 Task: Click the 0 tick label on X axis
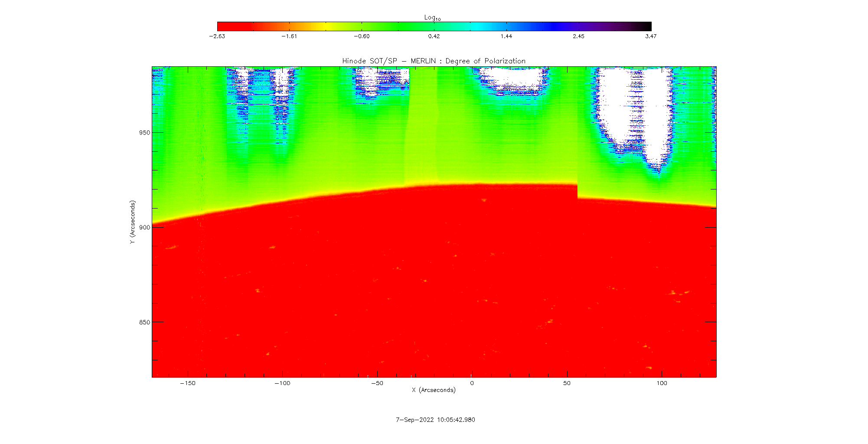pyautogui.click(x=472, y=383)
